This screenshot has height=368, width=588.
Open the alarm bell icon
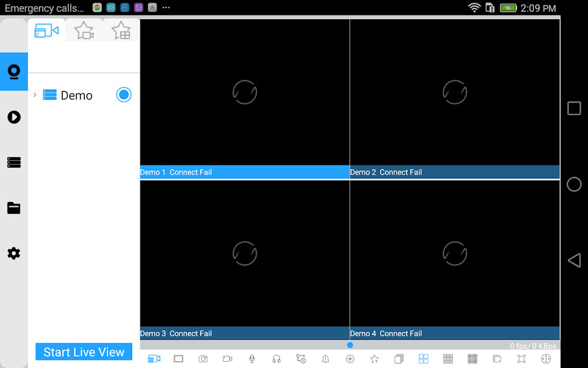point(325,359)
